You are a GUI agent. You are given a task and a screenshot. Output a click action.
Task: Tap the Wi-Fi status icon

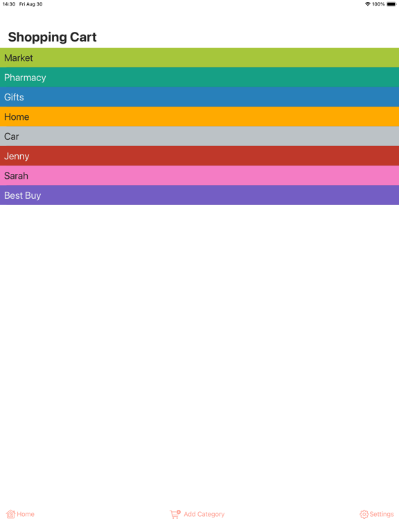[x=367, y=4]
